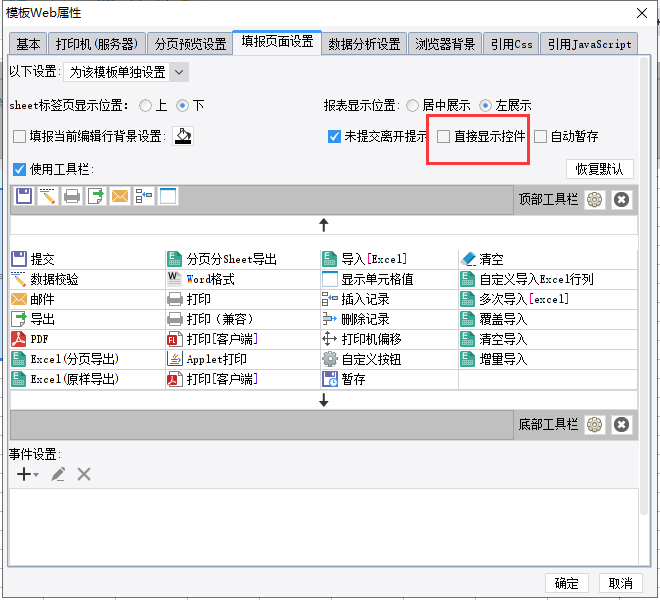Select 打印[客户端] item with Flash icon
Image resolution: width=660 pixels, height=600 pixels.
point(243,339)
